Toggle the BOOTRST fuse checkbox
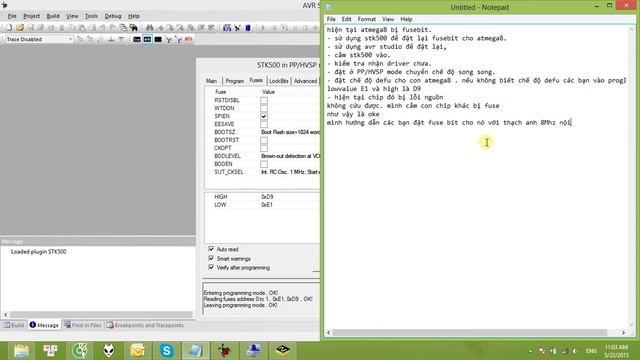The width and height of the screenshot is (640, 360). click(264, 140)
